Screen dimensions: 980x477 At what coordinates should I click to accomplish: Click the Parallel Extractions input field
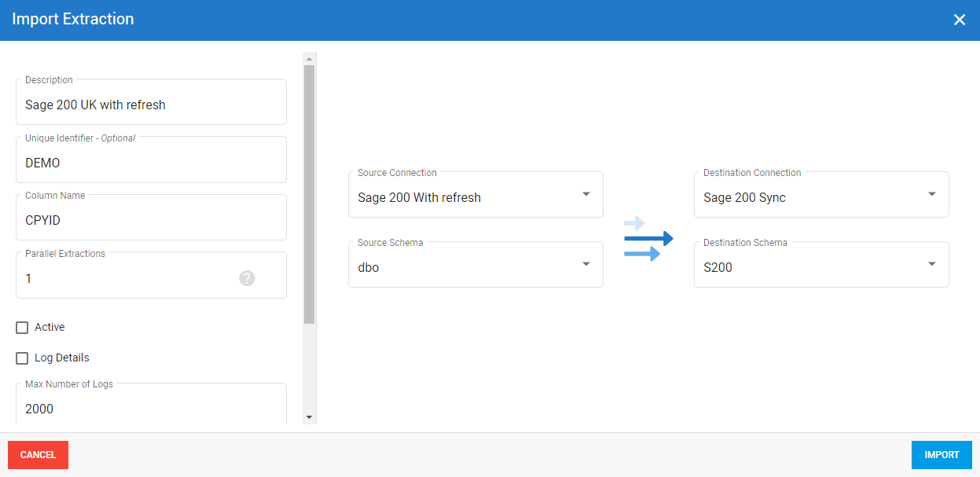click(x=126, y=279)
